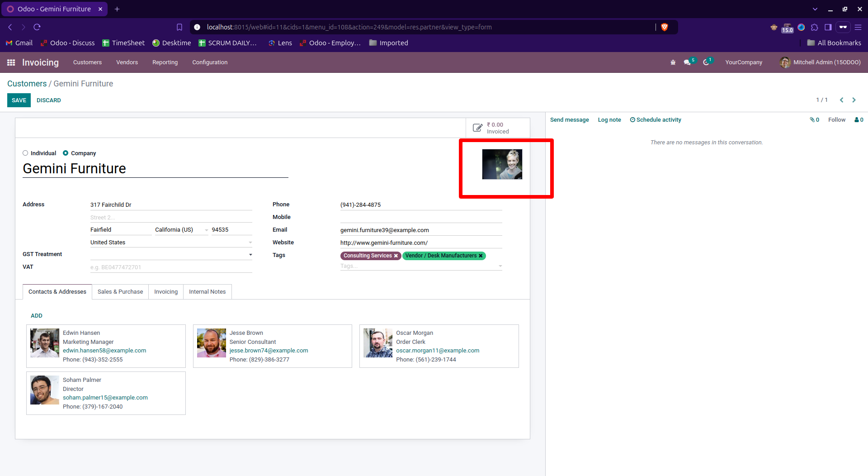Open the Reporting menu
868x476 pixels.
(x=165, y=62)
